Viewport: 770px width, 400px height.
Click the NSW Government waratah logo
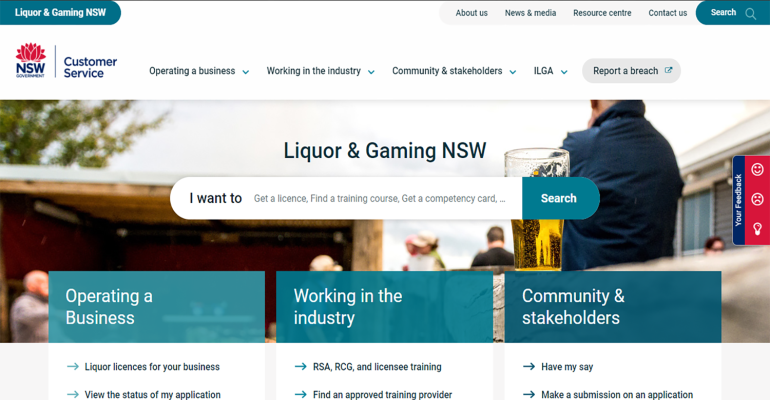tap(30, 60)
